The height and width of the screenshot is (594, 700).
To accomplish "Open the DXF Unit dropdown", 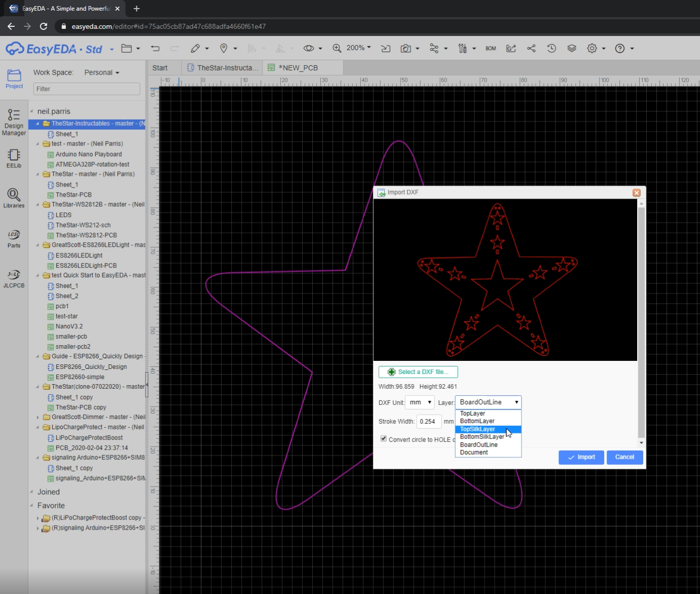I will (419, 402).
